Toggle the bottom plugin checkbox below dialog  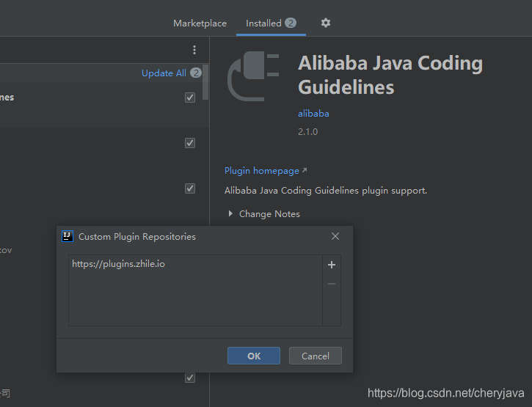[190, 378]
